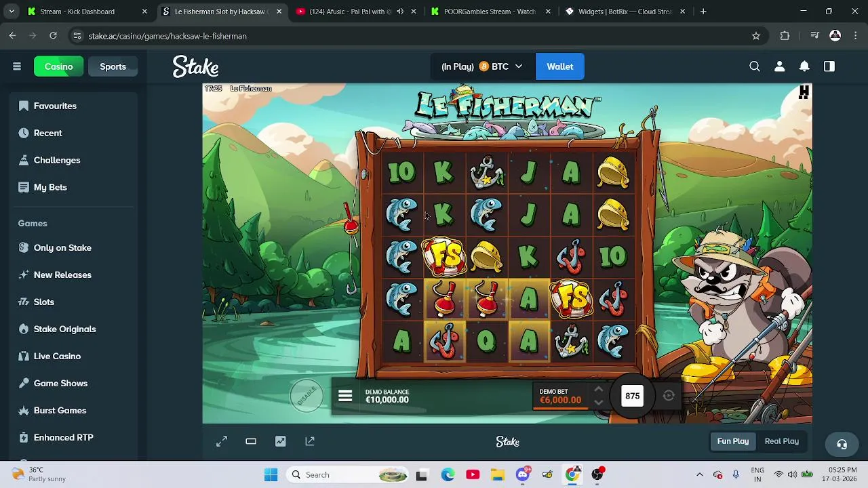The width and height of the screenshot is (868, 488).
Task: Switch to POORGambles Stream tab
Action: pos(490,12)
